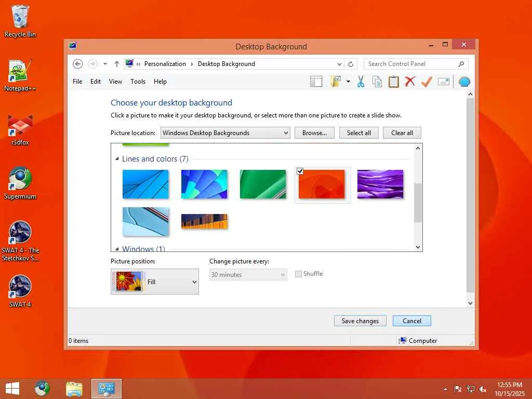Click the Cancel button

click(x=412, y=321)
